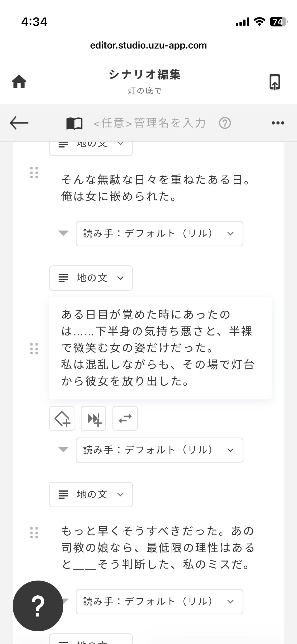Click the add-tag diamond icon button
The width and height of the screenshot is (297, 644).
[62, 418]
